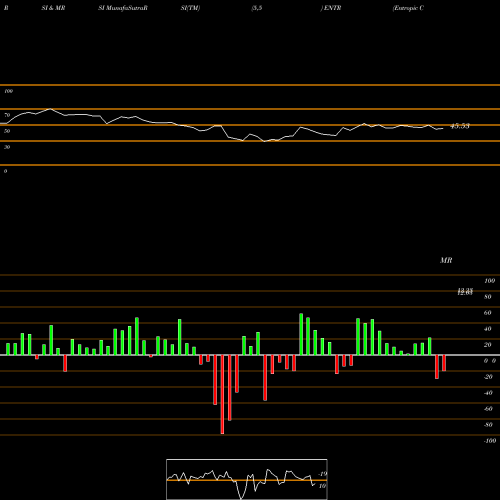
Task: Click the RSI axis label 100
Action: point(8,91)
